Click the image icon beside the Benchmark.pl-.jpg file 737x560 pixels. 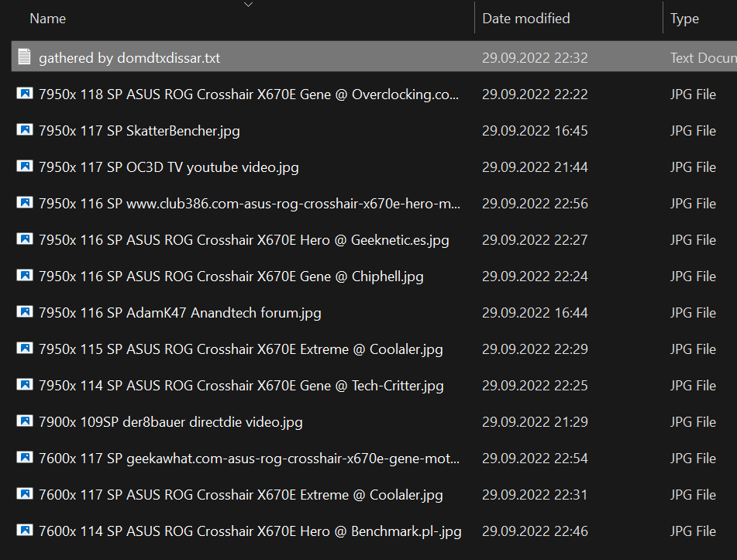[25, 531]
